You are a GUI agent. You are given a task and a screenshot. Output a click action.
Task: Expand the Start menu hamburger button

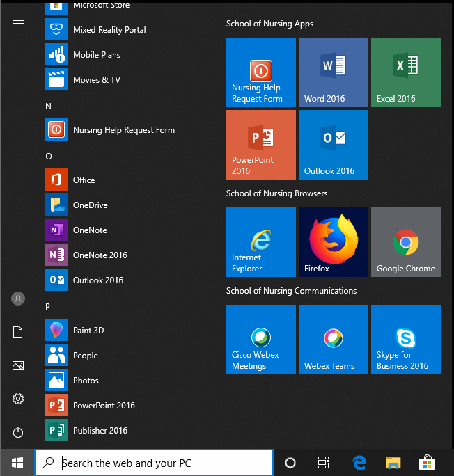click(x=18, y=24)
